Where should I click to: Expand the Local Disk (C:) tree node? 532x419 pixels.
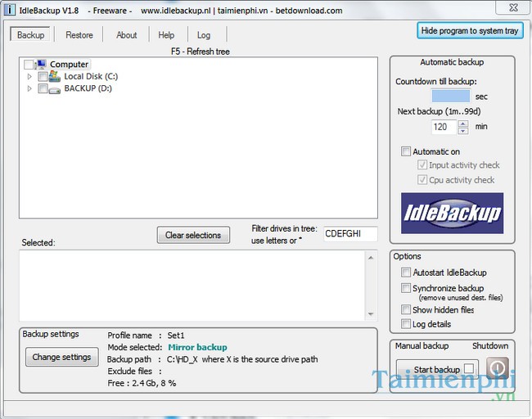point(29,77)
